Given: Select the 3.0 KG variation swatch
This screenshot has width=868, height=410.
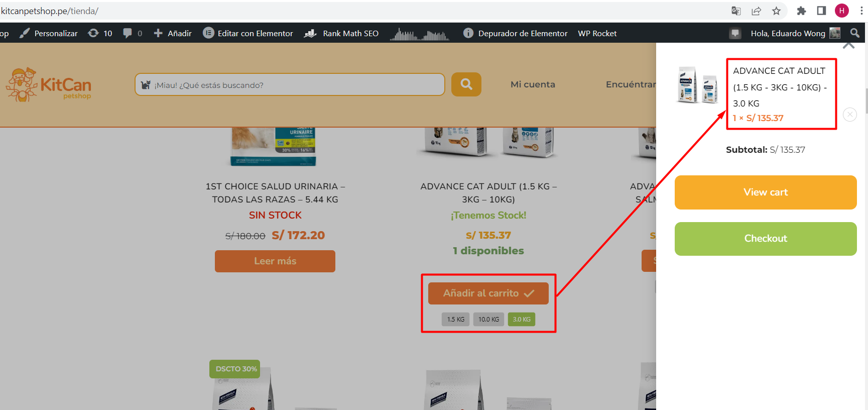Looking at the screenshot, I should click(x=522, y=320).
